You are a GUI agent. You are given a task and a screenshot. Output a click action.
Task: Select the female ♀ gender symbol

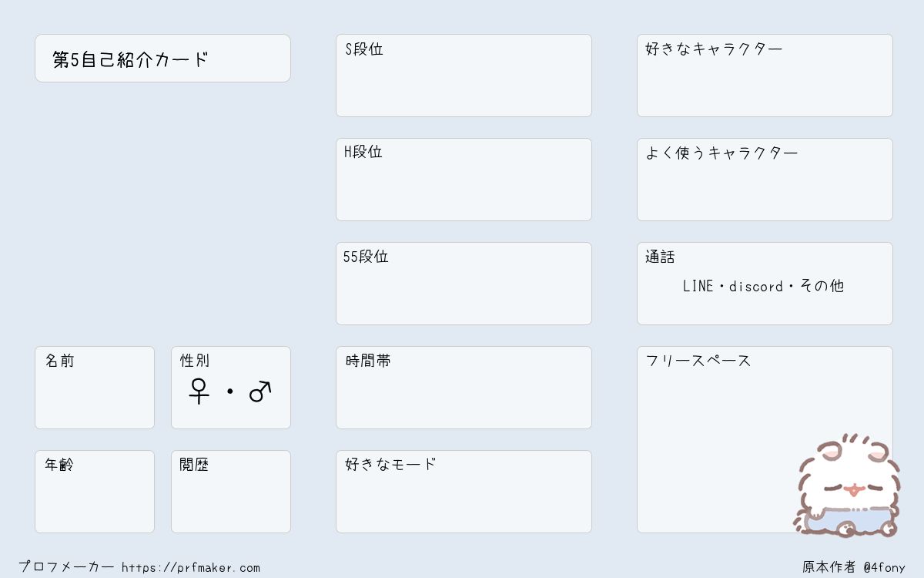[199, 391]
